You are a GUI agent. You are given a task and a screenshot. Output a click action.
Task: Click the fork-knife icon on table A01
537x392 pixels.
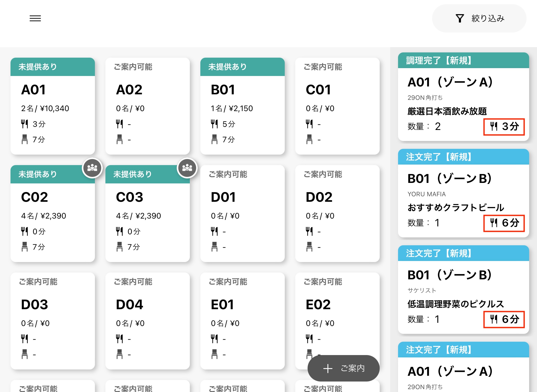(x=24, y=124)
